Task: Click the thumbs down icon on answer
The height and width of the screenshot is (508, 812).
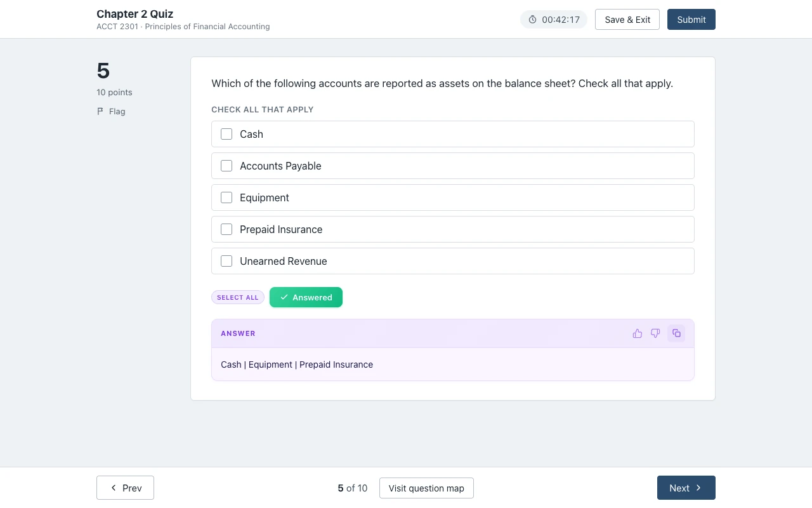Action: point(655,333)
